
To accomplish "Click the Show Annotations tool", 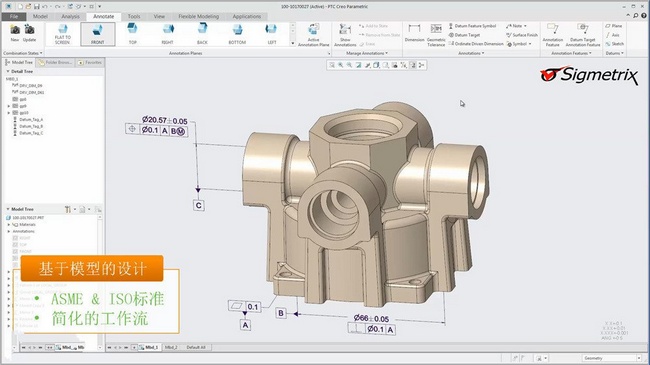I will point(345,34).
